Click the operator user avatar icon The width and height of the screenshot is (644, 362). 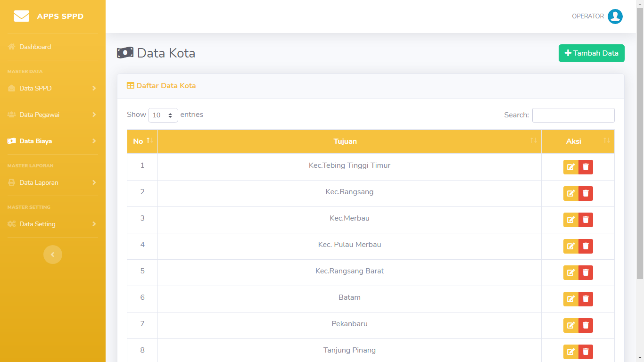click(x=615, y=16)
